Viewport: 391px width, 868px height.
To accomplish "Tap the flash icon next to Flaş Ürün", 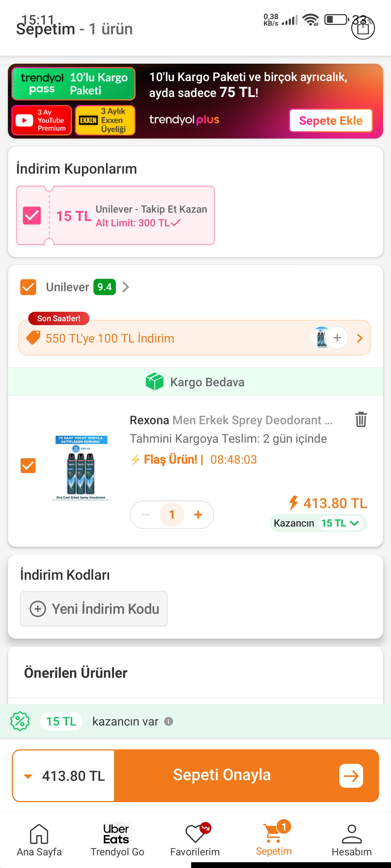I will tap(135, 459).
